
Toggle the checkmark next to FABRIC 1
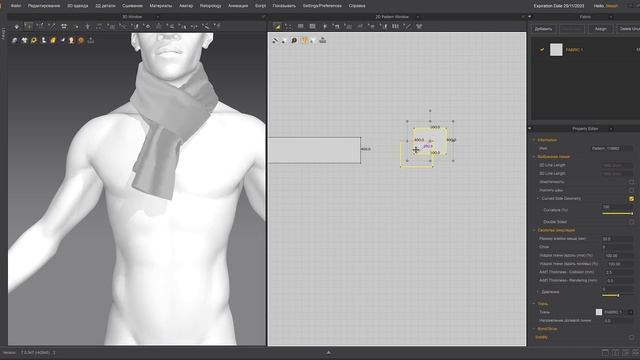point(542,50)
